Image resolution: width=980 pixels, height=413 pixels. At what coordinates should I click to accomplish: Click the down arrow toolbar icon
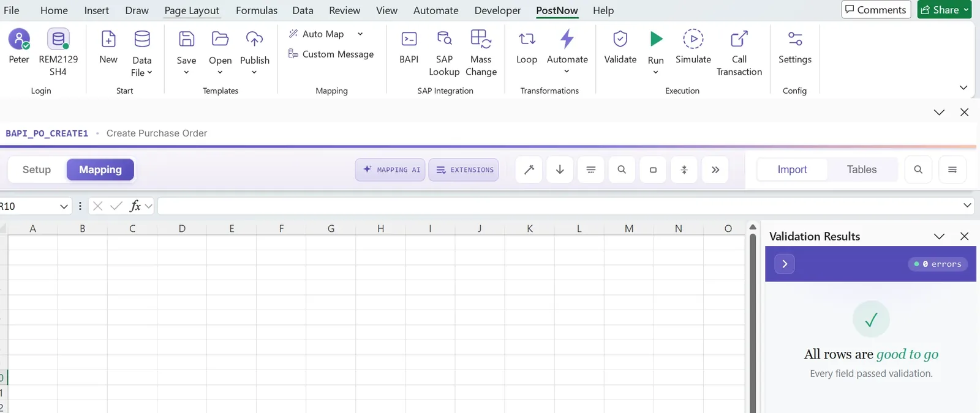pyautogui.click(x=560, y=169)
